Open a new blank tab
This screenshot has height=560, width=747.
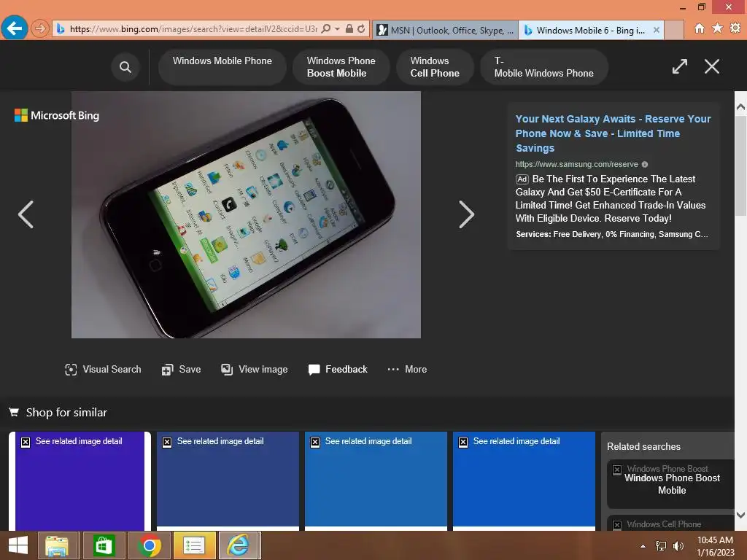(x=673, y=30)
